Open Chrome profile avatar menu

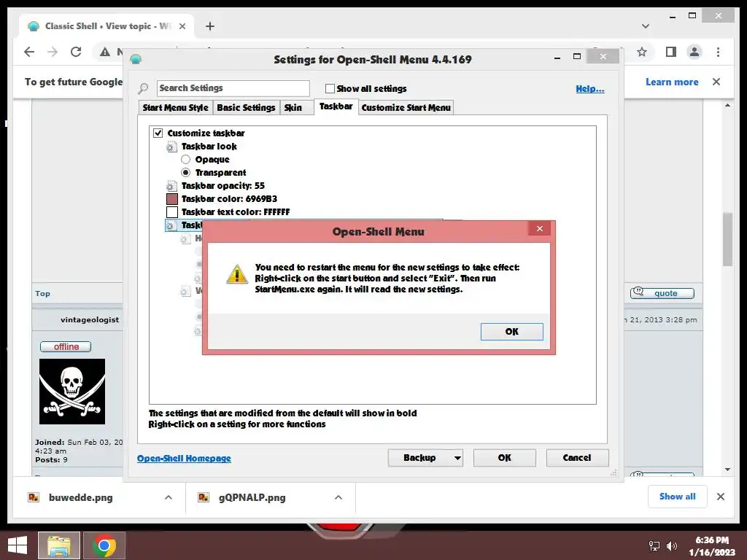coord(694,52)
